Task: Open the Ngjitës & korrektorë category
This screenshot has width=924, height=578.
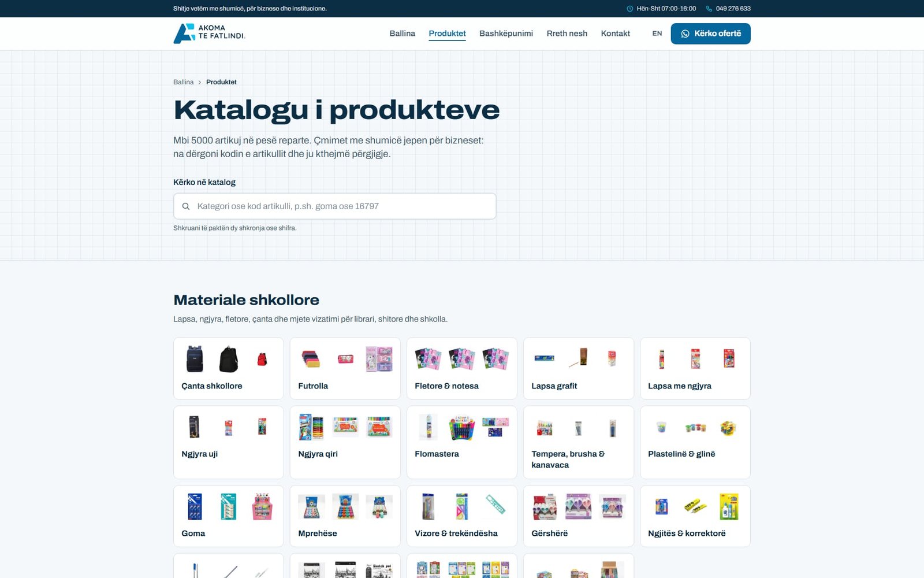Action: click(695, 516)
